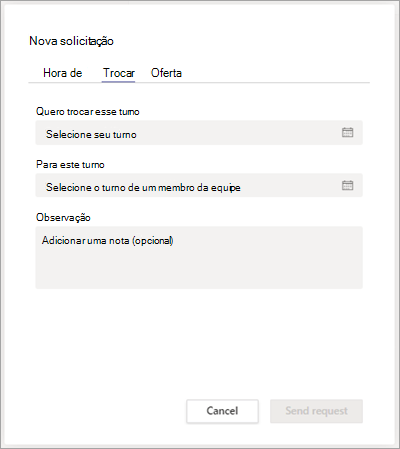Click the Nova solicitação dialog title
The height and width of the screenshot is (449, 400).
click(x=71, y=41)
